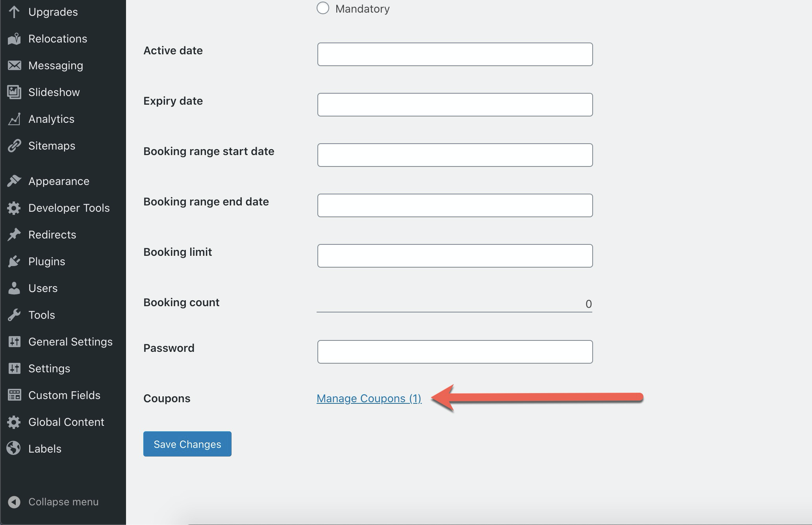Click the Global Content gear icon

tap(14, 422)
